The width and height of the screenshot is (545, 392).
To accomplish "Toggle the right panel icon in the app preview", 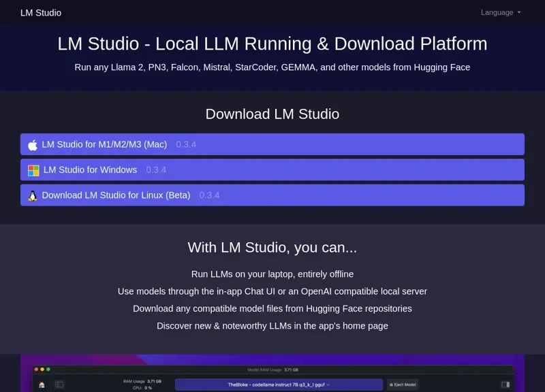I will click(506, 384).
